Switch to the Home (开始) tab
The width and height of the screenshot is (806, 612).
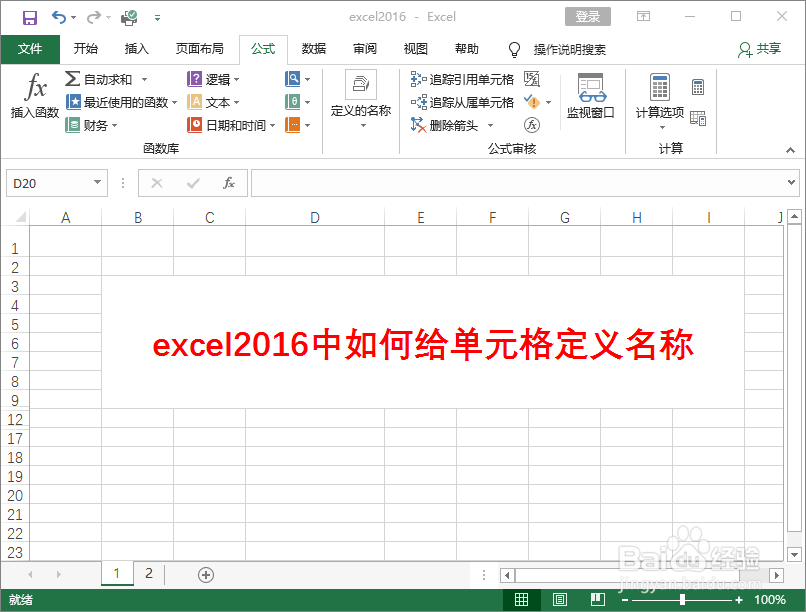pos(85,49)
